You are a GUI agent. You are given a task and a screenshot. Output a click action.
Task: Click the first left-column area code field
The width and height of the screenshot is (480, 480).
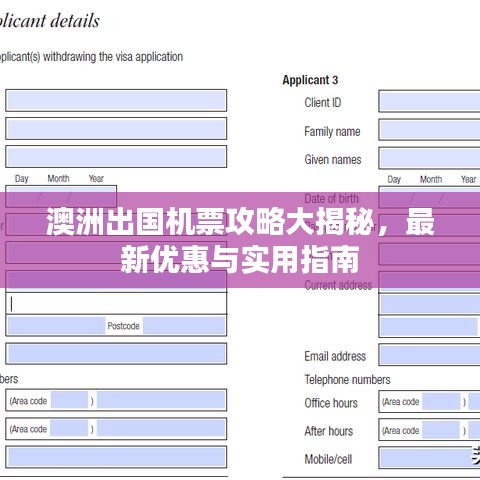point(69,400)
